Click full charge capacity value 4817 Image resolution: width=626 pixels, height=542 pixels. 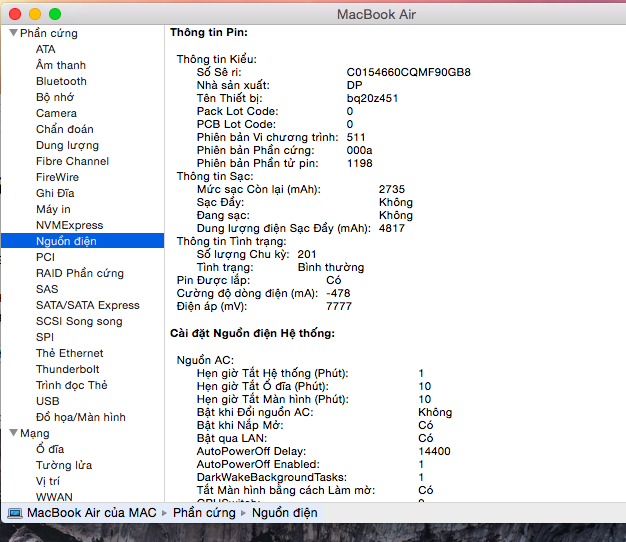tap(392, 228)
